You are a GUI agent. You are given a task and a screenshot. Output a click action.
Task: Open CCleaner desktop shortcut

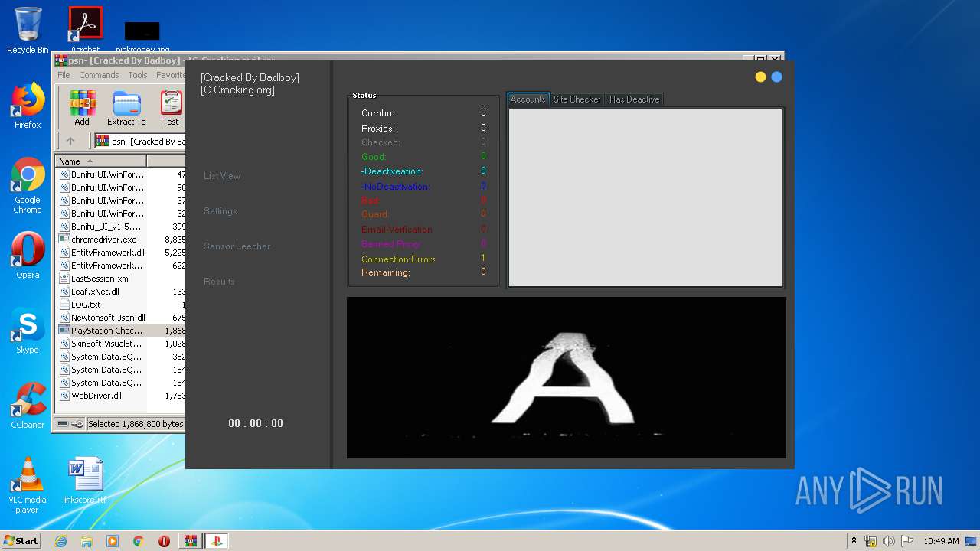tap(28, 406)
